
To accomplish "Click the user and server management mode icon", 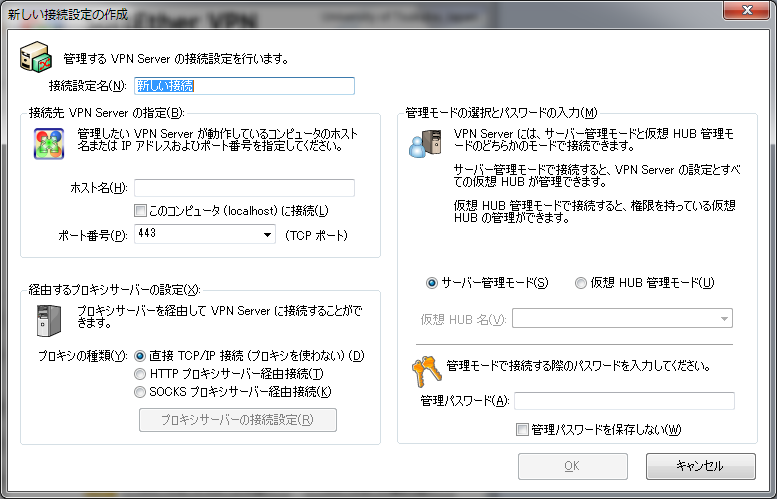I will point(425,143).
